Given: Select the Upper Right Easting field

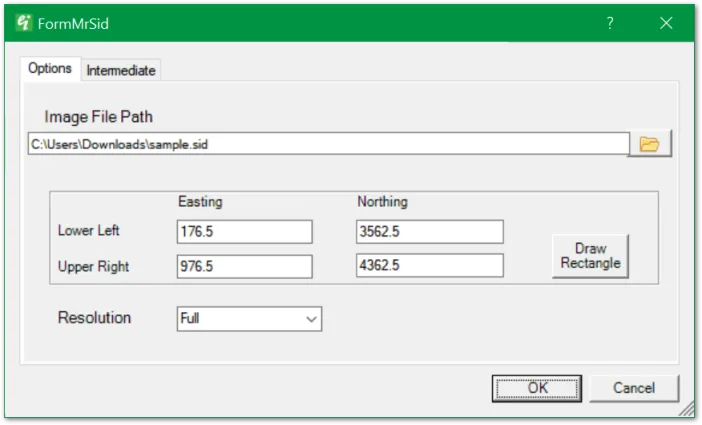Looking at the screenshot, I should tap(244, 267).
